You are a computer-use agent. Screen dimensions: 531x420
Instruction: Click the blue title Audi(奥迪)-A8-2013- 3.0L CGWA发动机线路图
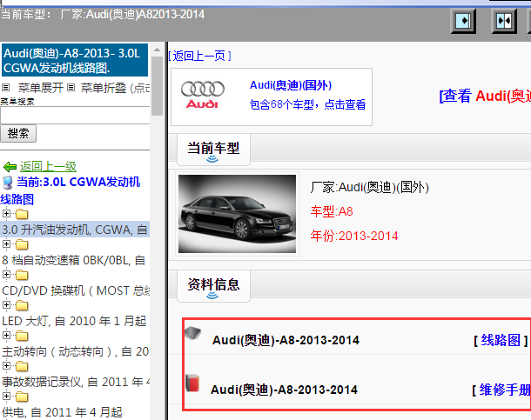pos(75,60)
